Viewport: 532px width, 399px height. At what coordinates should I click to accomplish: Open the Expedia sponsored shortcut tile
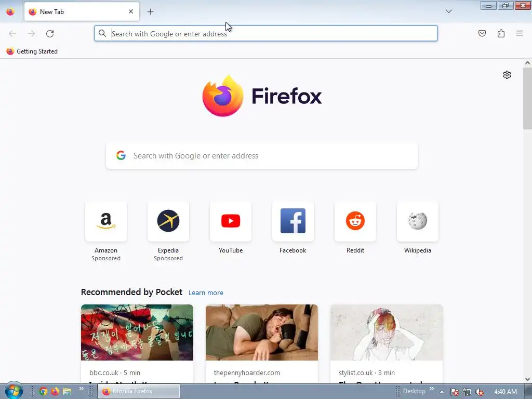click(168, 221)
